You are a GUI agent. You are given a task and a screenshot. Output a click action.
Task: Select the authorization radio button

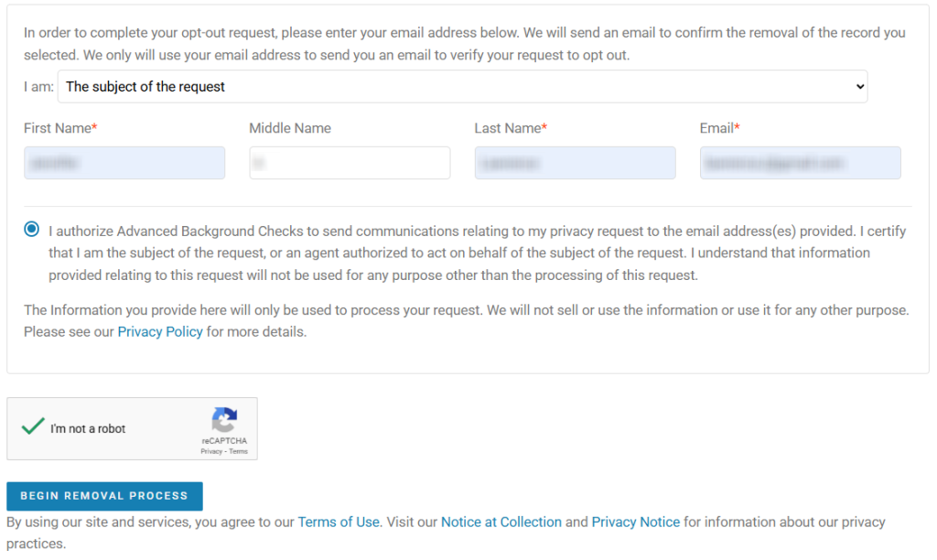click(x=33, y=229)
